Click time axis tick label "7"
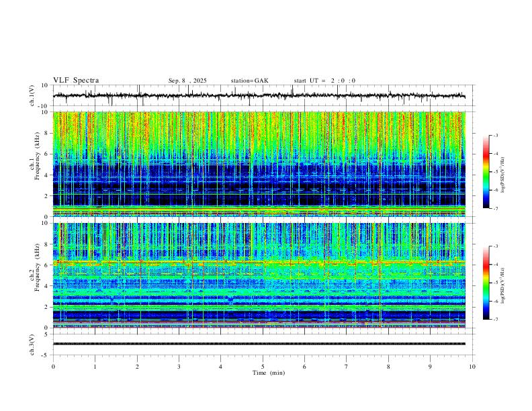Image resolution: width=532 pixels, height=411 pixels. point(347,367)
